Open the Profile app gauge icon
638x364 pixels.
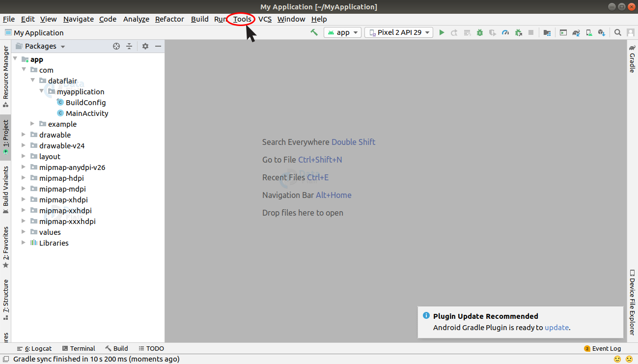[505, 32]
